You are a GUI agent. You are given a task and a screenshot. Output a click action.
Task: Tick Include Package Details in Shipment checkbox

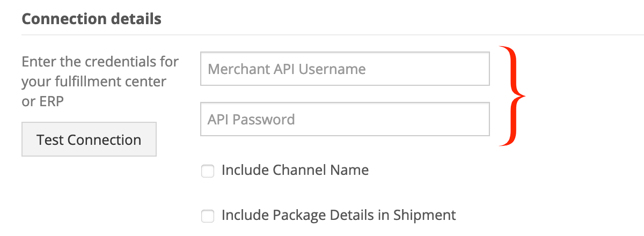[207, 216]
